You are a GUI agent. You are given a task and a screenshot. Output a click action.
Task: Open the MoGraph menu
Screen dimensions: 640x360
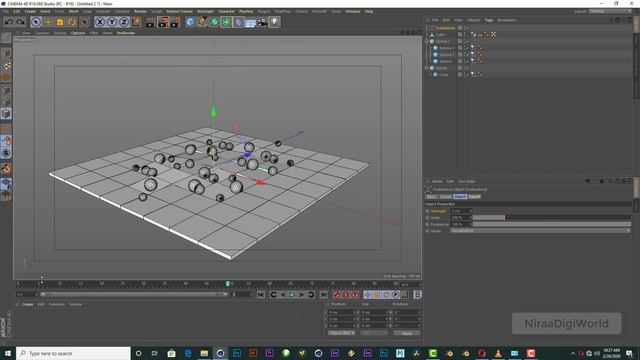(x=205, y=11)
